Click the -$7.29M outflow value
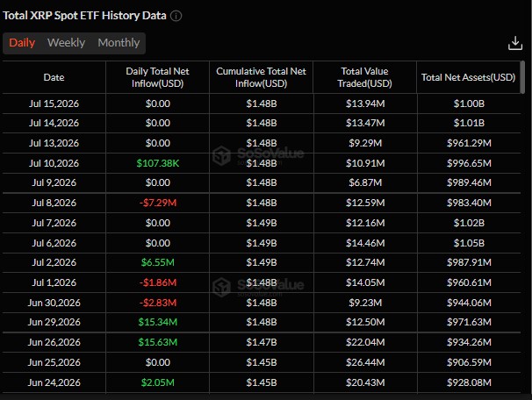 click(158, 203)
